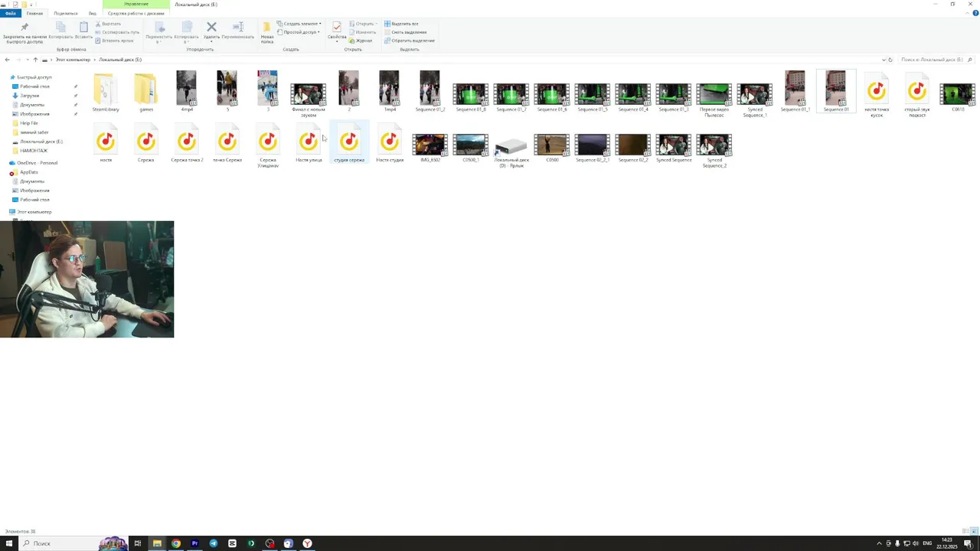Select the Sequence 02_2 video
980x551 pixels.
[x=632, y=148]
